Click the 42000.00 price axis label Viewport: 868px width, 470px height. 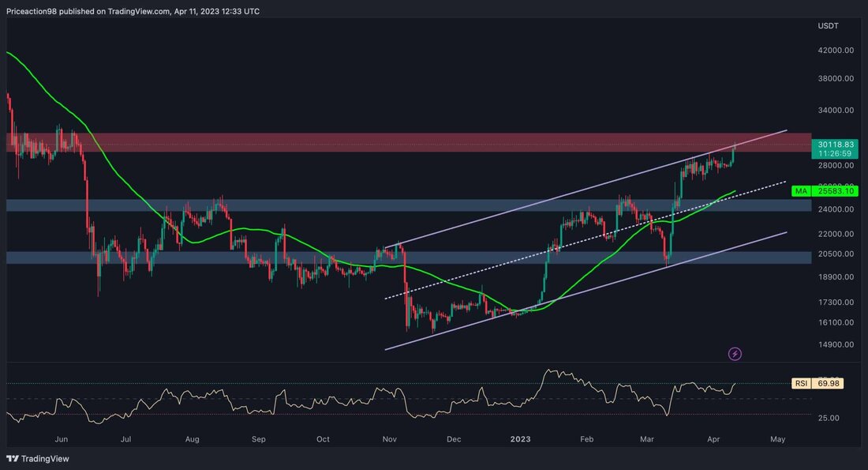coord(836,50)
